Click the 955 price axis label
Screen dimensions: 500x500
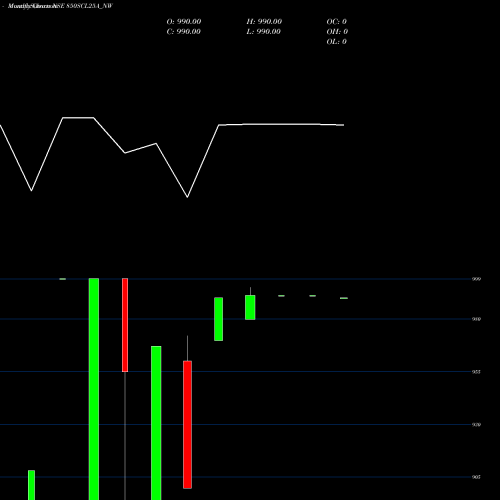pyautogui.click(x=476, y=372)
